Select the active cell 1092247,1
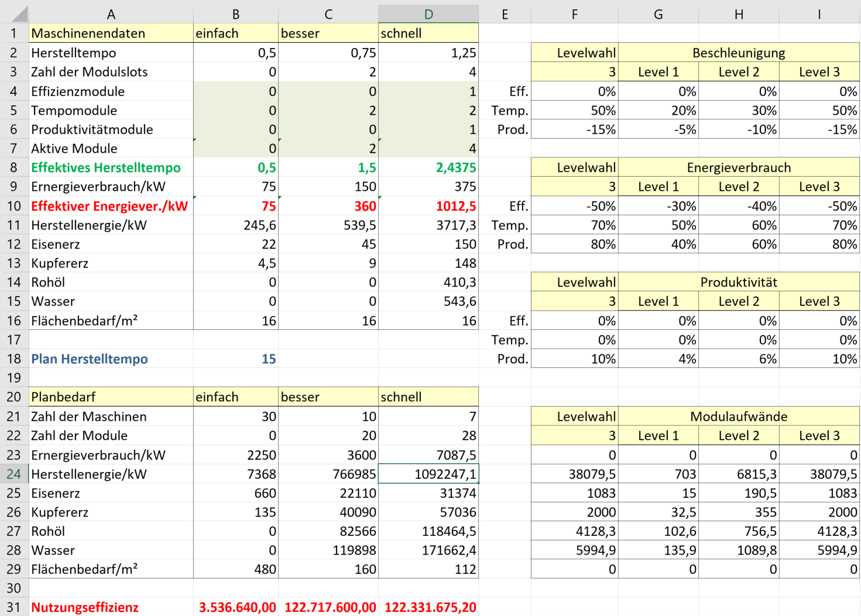The width and height of the screenshot is (861, 616). tap(428, 474)
